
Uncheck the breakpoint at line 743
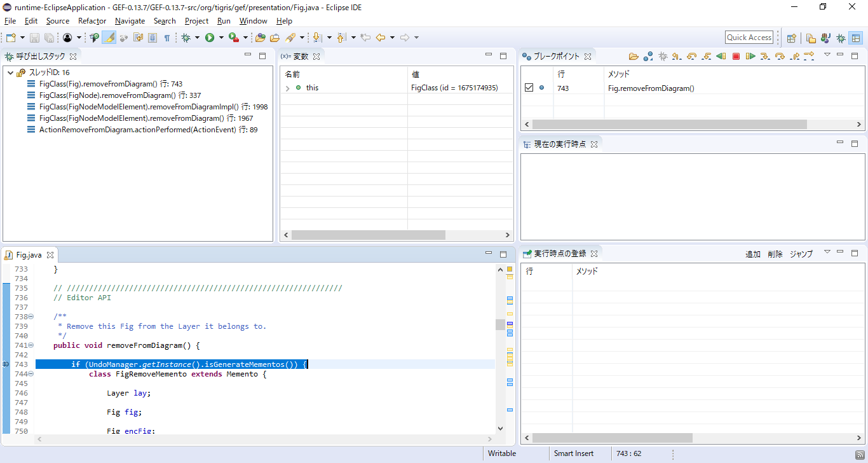529,88
